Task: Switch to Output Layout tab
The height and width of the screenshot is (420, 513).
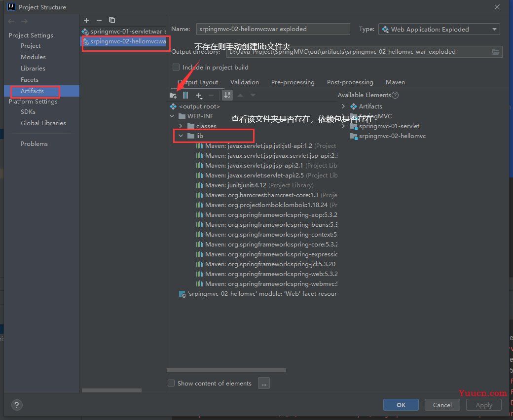Action: coord(198,82)
